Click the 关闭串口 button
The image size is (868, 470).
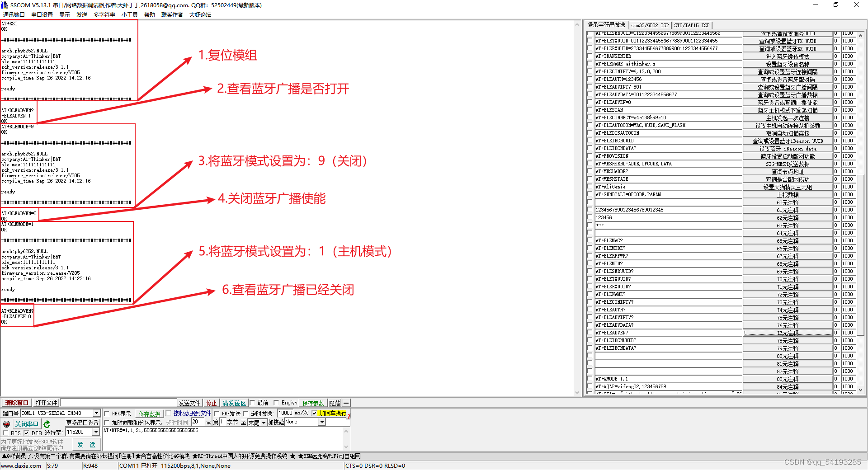click(x=27, y=424)
